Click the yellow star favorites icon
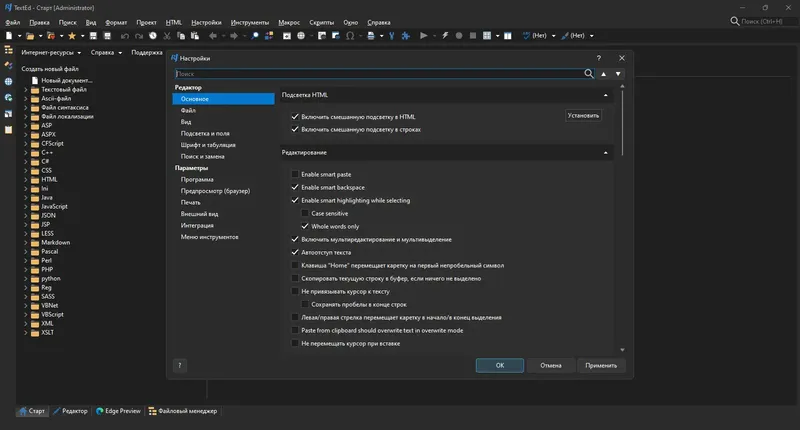The width and height of the screenshot is (800, 430). (x=71, y=36)
